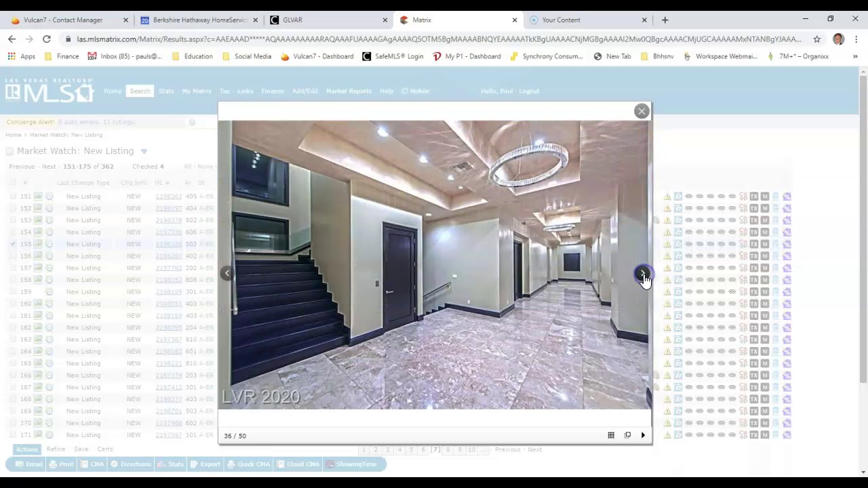868x488 pixels.
Task: Switch to Vulcan7 - Contact Manager tab
Action: 68,20
